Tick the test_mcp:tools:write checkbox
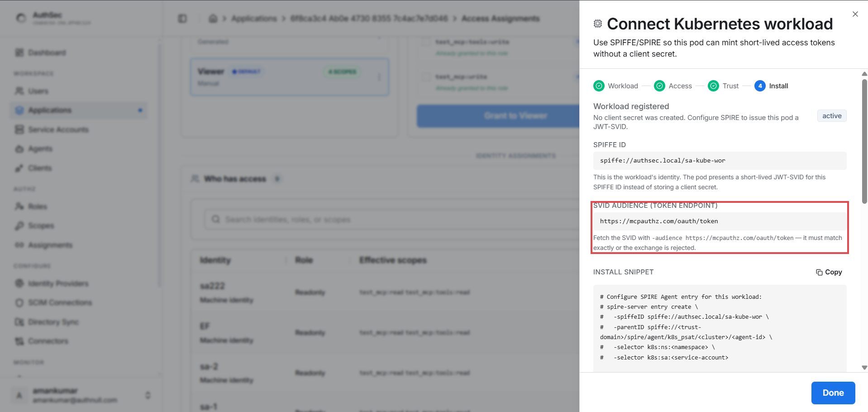Viewport: 868px width, 412px height. click(x=426, y=42)
